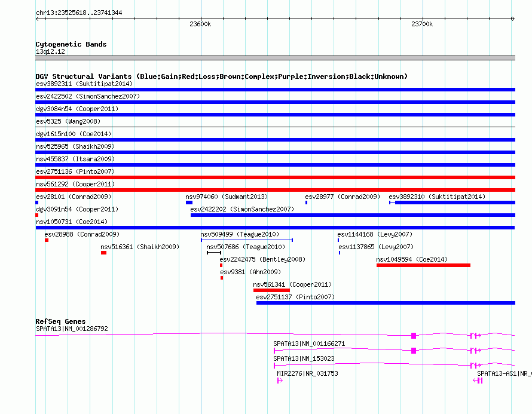Open the DGV Structural Variants track title
The width and height of the screenshot is (532, 414).
coord(221,76)
